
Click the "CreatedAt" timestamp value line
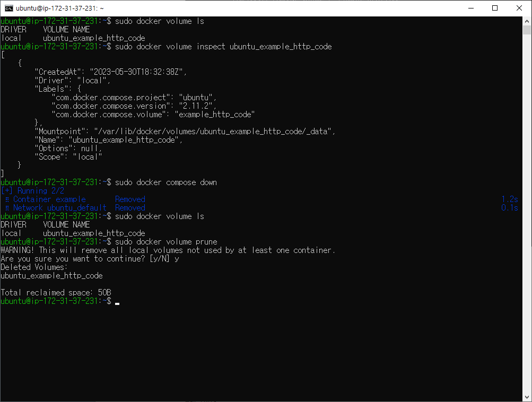pyautogui.click(x=111, y=72)
